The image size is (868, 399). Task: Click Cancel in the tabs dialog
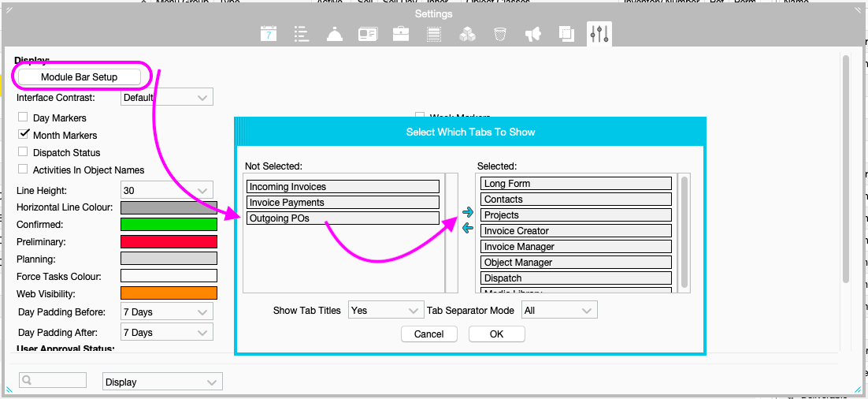point(429,334)
